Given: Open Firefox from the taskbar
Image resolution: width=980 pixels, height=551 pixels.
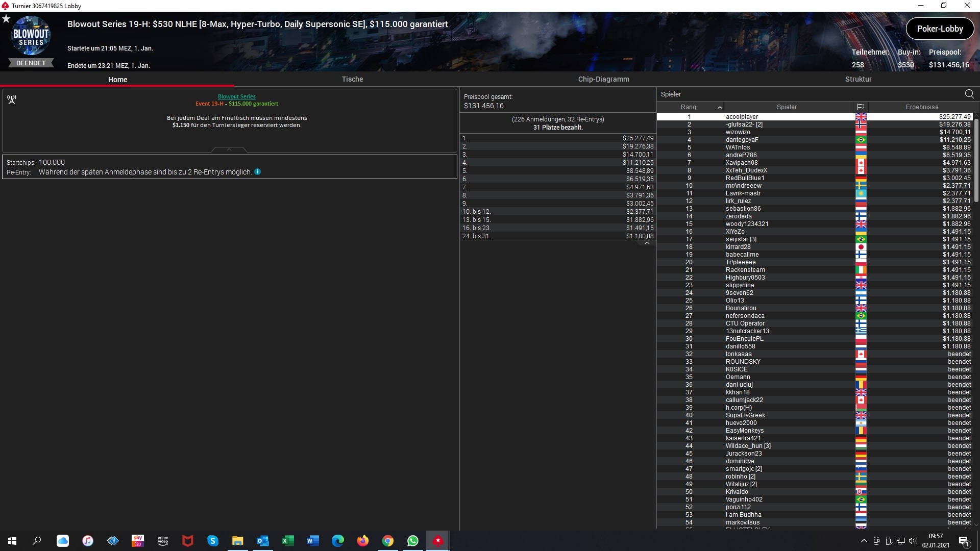Looking at the screenshot, I should tap(363, 541).
